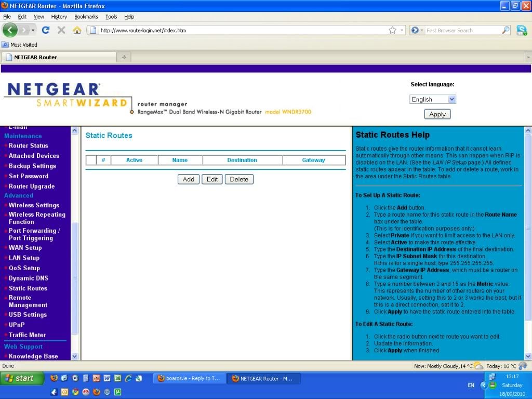This screenshot has width=532, height=399.
Task: Open QoS Setup in the sidebar
Action: [24, 268]
